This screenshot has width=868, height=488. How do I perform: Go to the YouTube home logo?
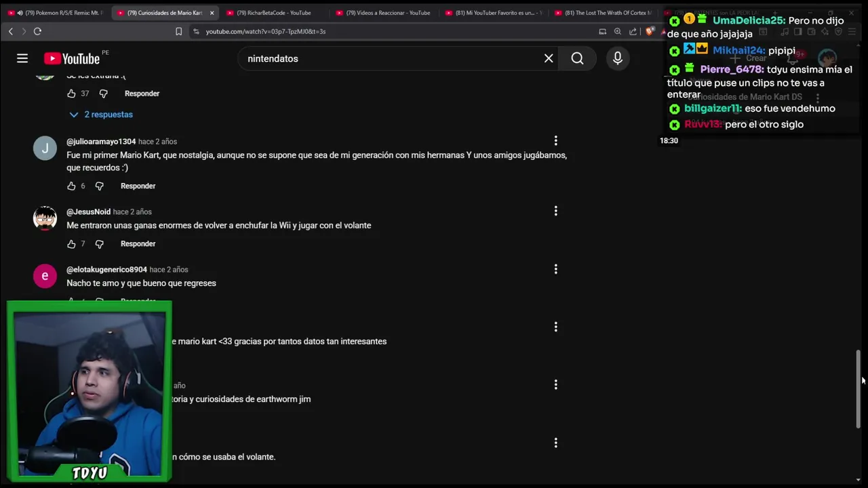[72, 59]
